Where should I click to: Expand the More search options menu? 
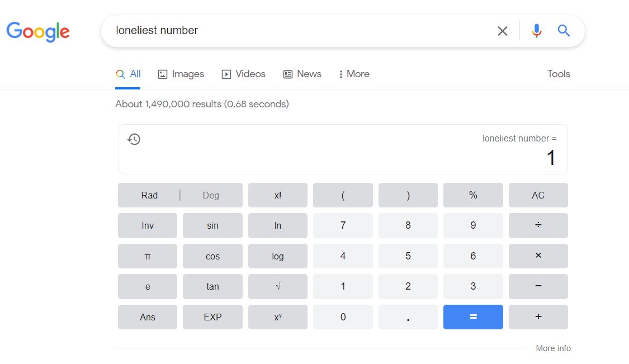[354, 74]
